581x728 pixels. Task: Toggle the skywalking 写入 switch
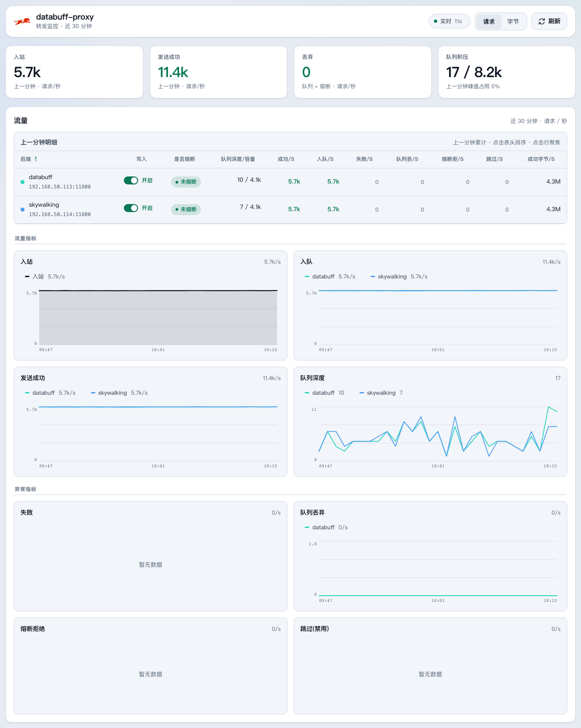[131, 208]
